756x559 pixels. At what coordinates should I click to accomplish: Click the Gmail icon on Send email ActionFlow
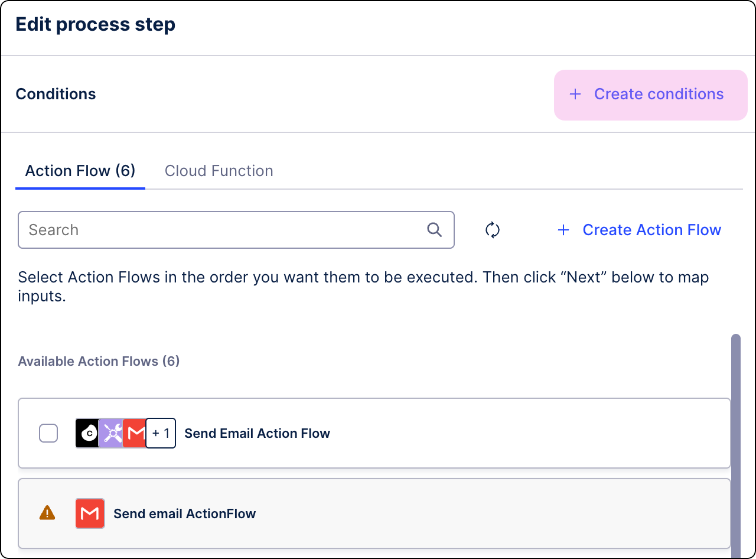[x=90, y=513]
